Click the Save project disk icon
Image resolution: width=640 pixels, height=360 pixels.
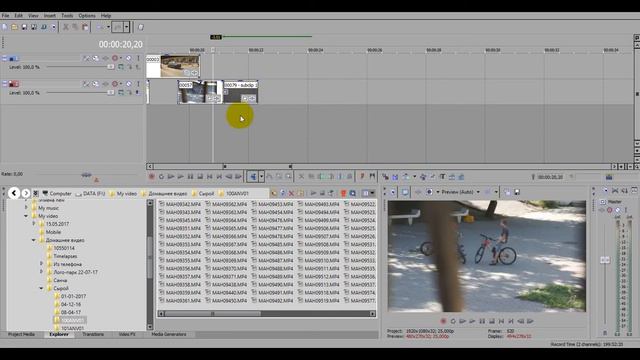tap(24, 27)
